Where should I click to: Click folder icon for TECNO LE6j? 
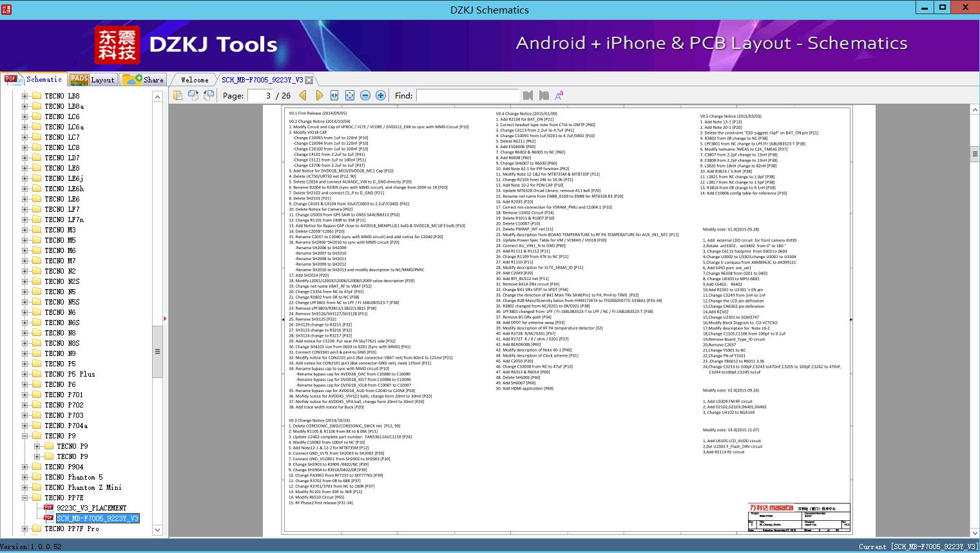37,178
